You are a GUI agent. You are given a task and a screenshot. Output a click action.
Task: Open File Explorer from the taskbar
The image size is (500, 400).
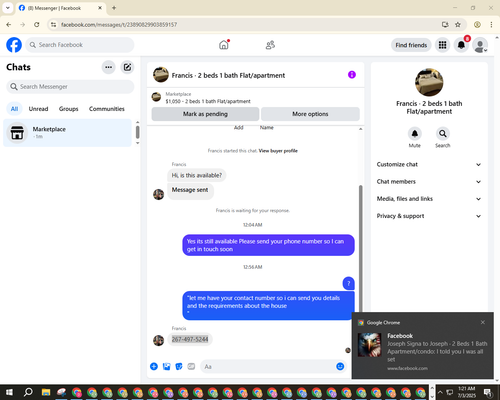46,392
